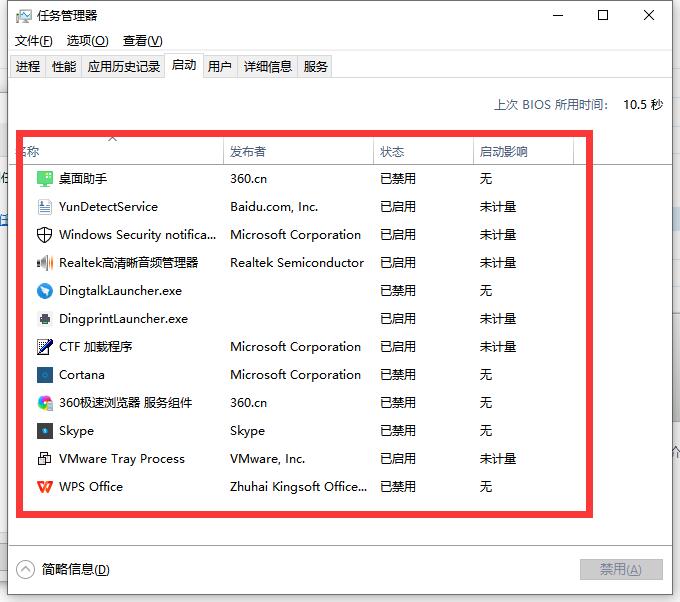Click the 已禁用 status of Cortana
The height and width of the screenshot is (602, 680).
[398, 375]
